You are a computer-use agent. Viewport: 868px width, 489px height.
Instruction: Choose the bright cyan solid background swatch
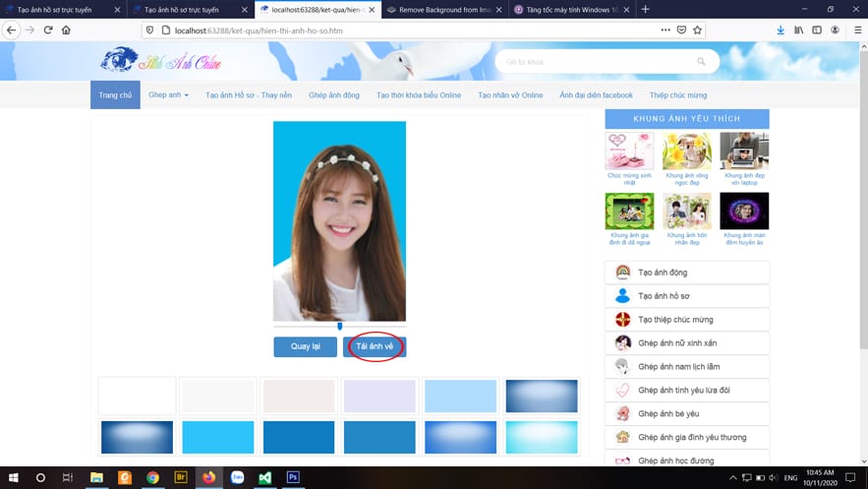218,437
